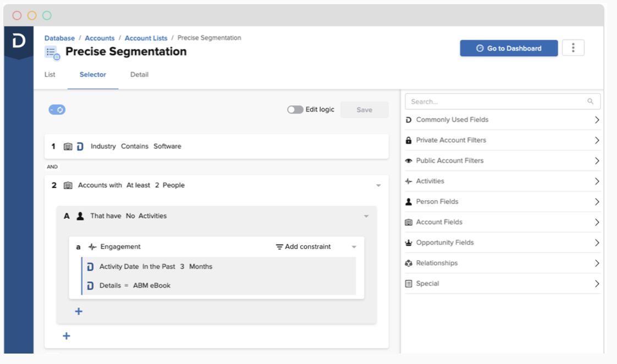Click the list icon beside Precise Segmentation
617x364 pixels.
point(52,53)
